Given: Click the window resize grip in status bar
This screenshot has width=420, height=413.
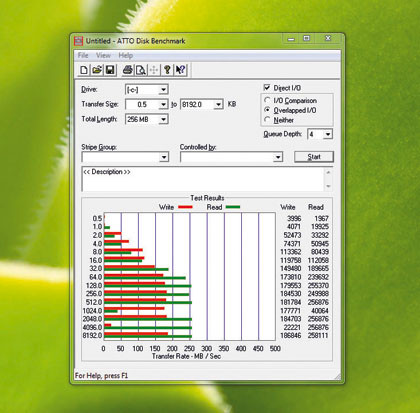Looking at the screenshot, I should [x=337, y=376].
